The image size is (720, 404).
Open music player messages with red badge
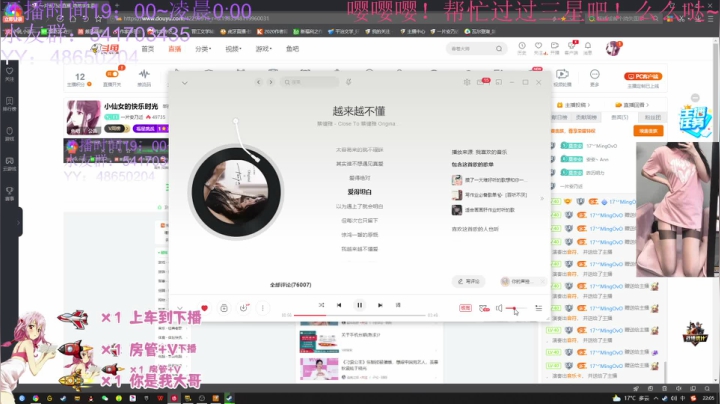(482, 82)
